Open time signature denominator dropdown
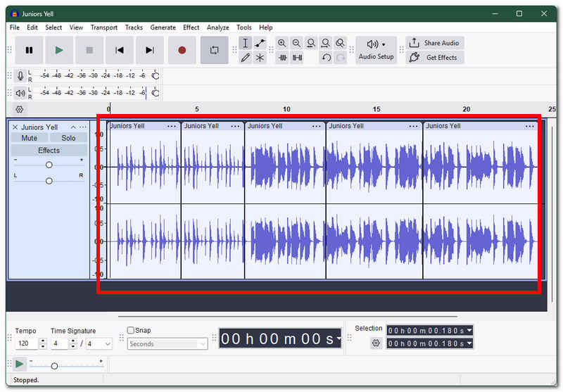 (x=99, y=344)
